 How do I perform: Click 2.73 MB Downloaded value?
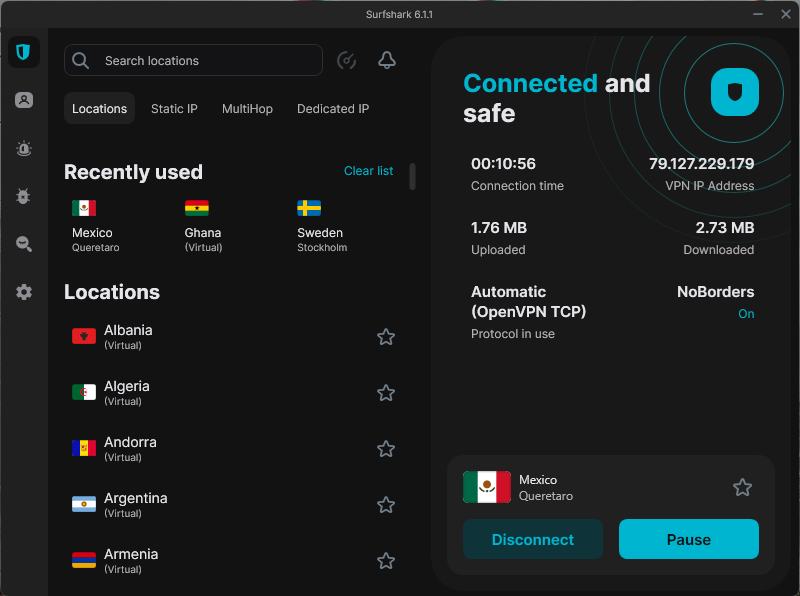click(x=725, y=228)
